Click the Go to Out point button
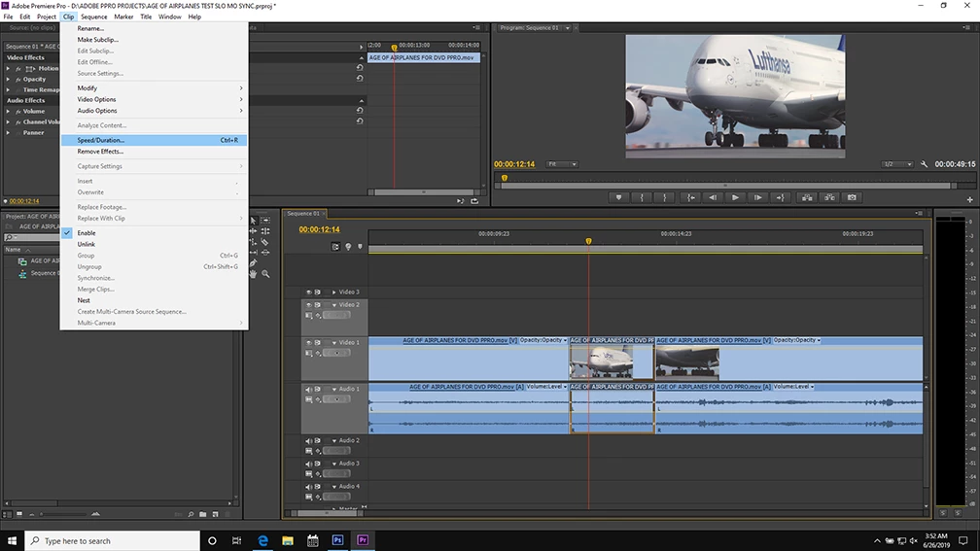The width and height of the screenshot is (980, 551). tap(781, 197)
